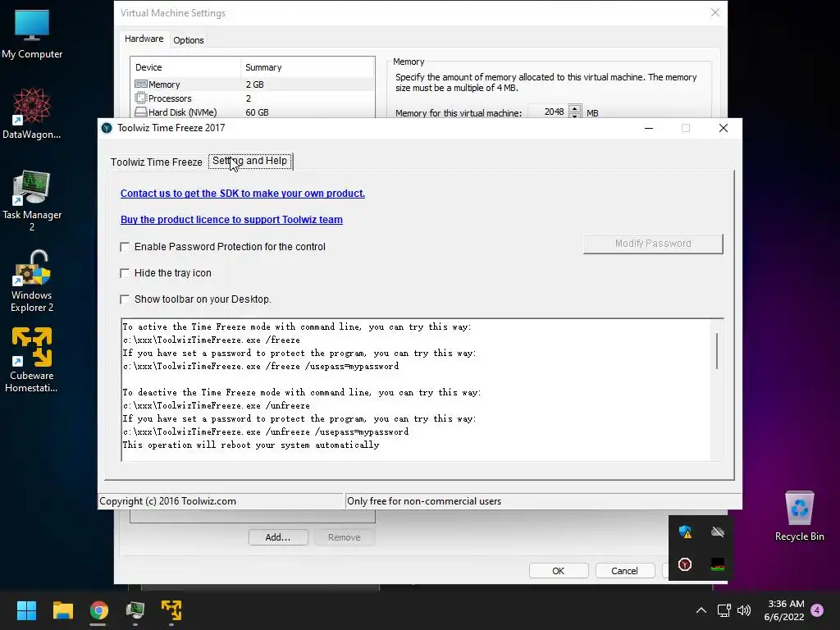This screenshot has width=840, height=630.
Task: Open the Contact us for SDK link
Action: 243,194
